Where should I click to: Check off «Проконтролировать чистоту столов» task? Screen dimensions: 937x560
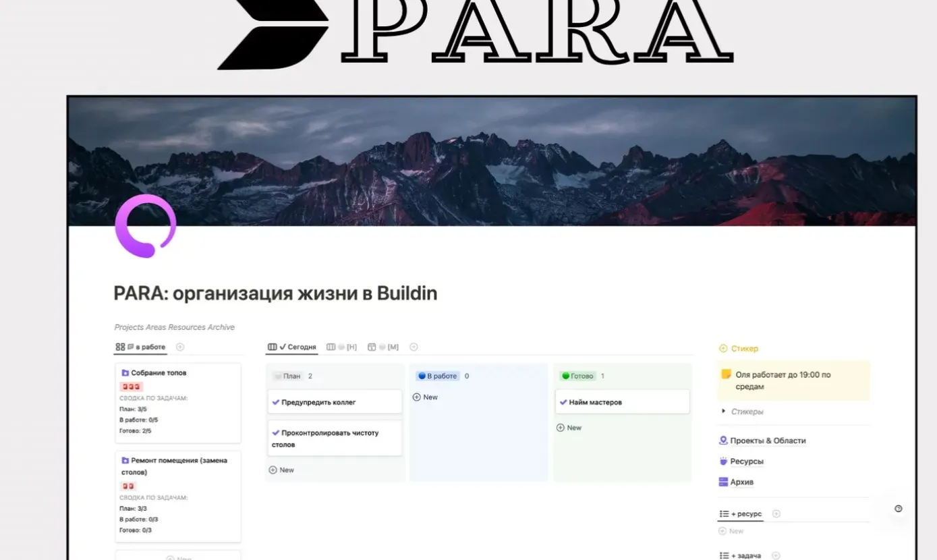[x=275, y=433]
